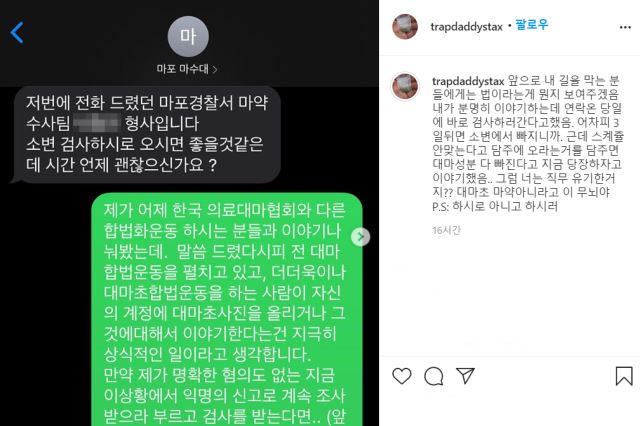
Task: Open trapdaddystax username in header
Action: coord(466,27)
